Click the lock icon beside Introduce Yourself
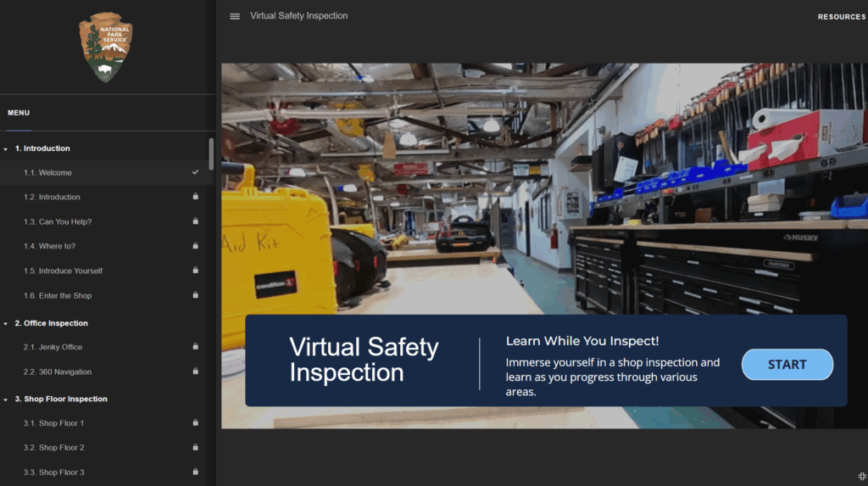Viewport: 868px width, 486px height. [x=196, y=271]
